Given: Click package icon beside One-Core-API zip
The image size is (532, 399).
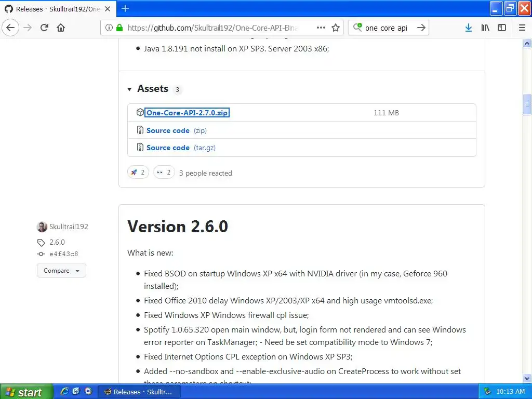Looking at the screenshot, I should pyautogui.click(x=140, y=112).
